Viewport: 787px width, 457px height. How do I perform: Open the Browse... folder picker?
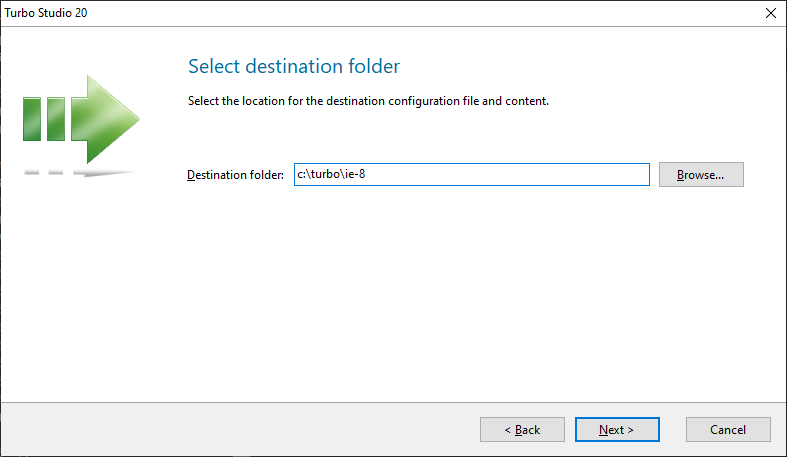click(701, 174)
